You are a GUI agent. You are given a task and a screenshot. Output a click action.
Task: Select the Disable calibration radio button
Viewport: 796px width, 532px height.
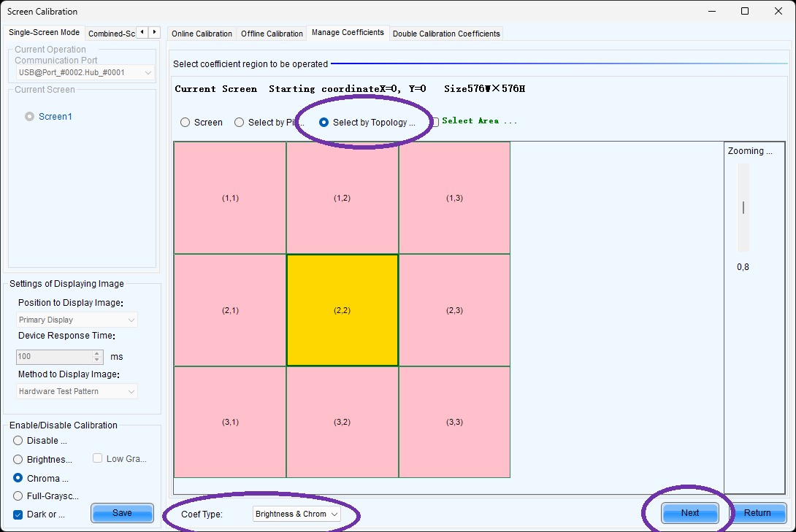click(x=18, y=440)
